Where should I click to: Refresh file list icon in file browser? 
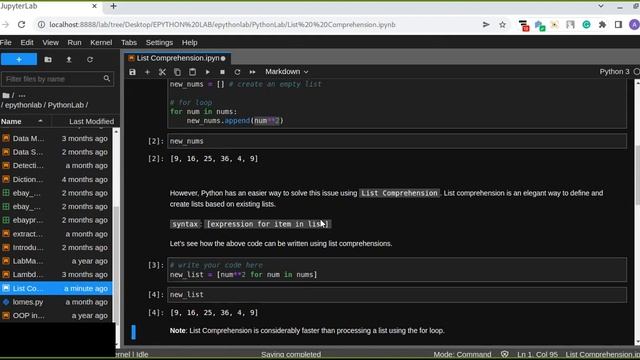[x=90, y=60]
